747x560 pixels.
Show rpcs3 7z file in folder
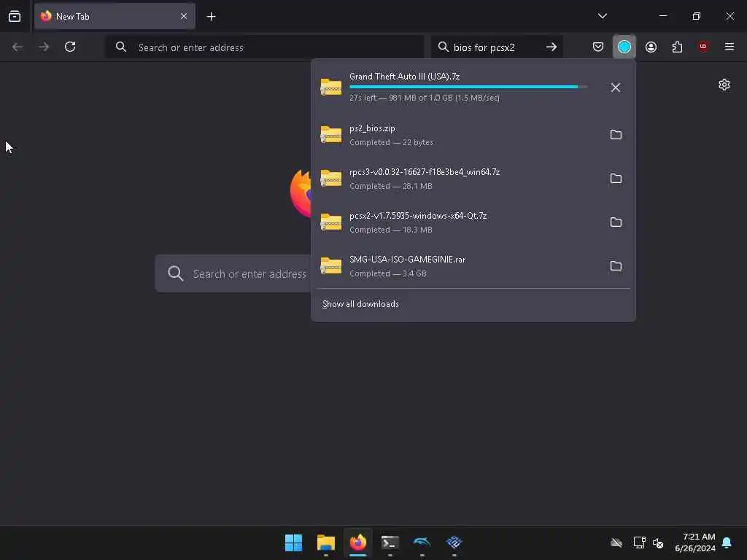(x=616, y=179)
